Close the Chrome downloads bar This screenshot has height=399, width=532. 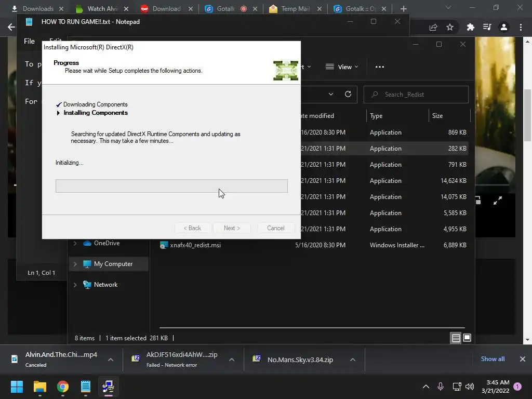point(523,359)
